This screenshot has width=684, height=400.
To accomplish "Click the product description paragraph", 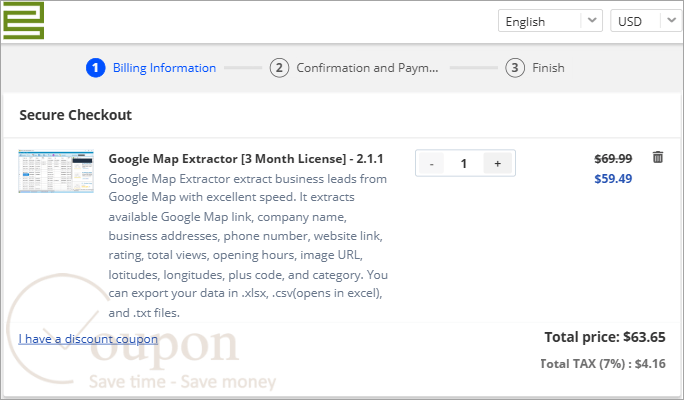I will tap(248, 246).
